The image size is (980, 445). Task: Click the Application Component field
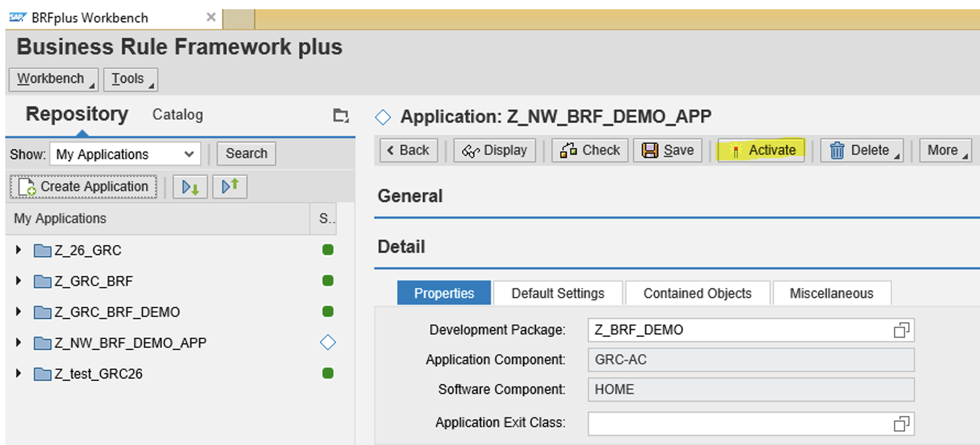(751, 360)
